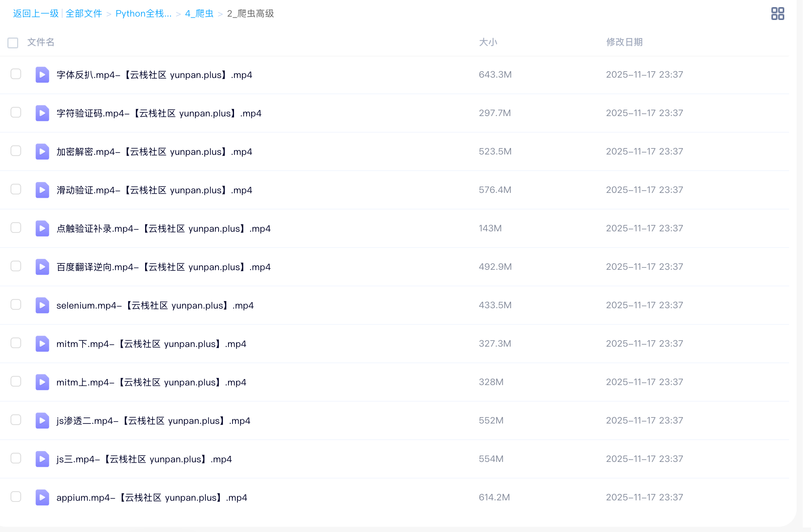Viewport: 811px width, 532px height.
Task: Navigate to Python全栈... breadcrumb
Action: tap(143, 14)
